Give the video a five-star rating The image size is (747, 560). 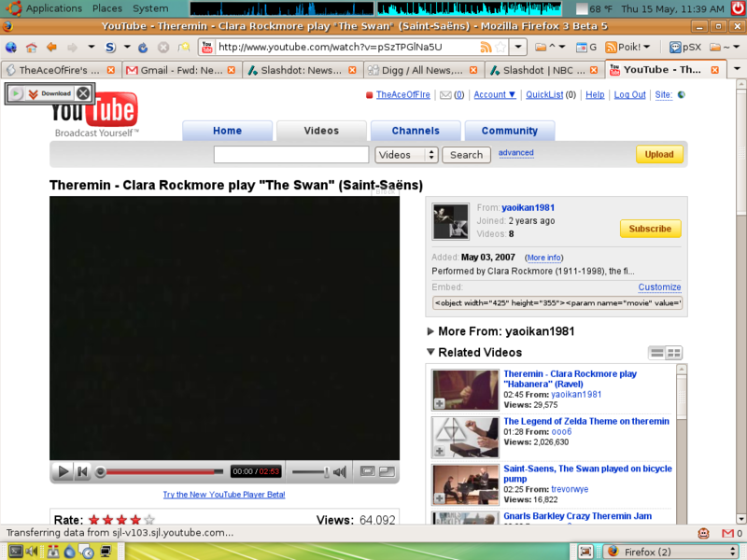coord(149,520)
